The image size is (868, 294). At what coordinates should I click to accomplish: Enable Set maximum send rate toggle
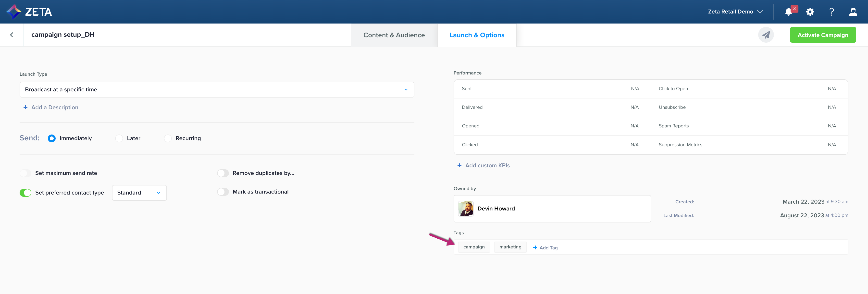point(25,173)
